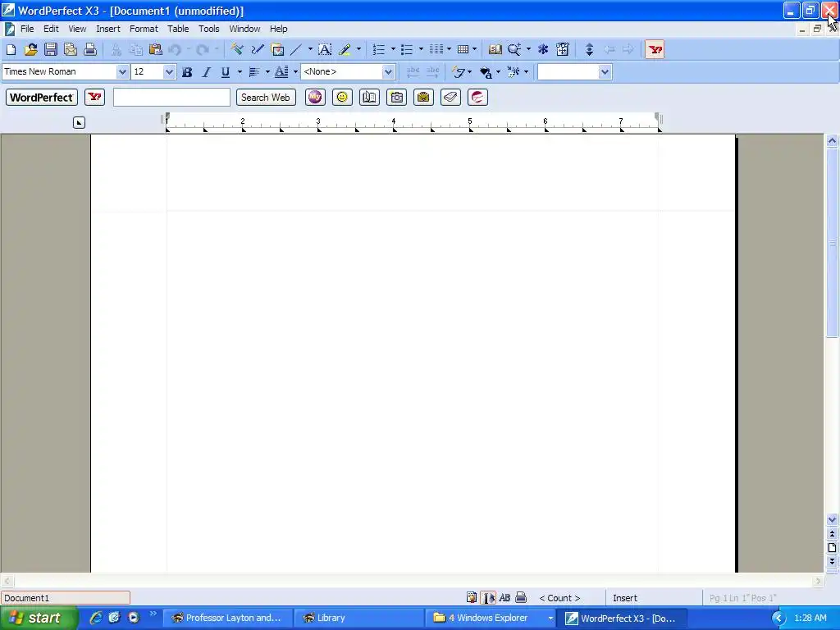Open the underline style dropdown arrow
840x630 pixels.
(240, 72)
